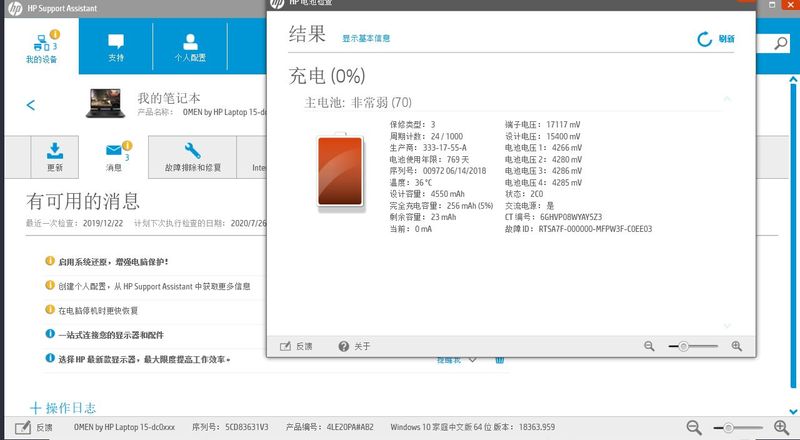800x440 pixels.
Task: Click the 刷新 refresh button
Action: 716,39
